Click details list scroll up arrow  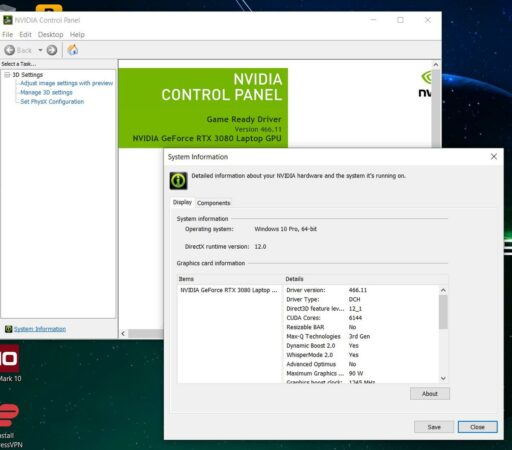[x=443, y=290]
